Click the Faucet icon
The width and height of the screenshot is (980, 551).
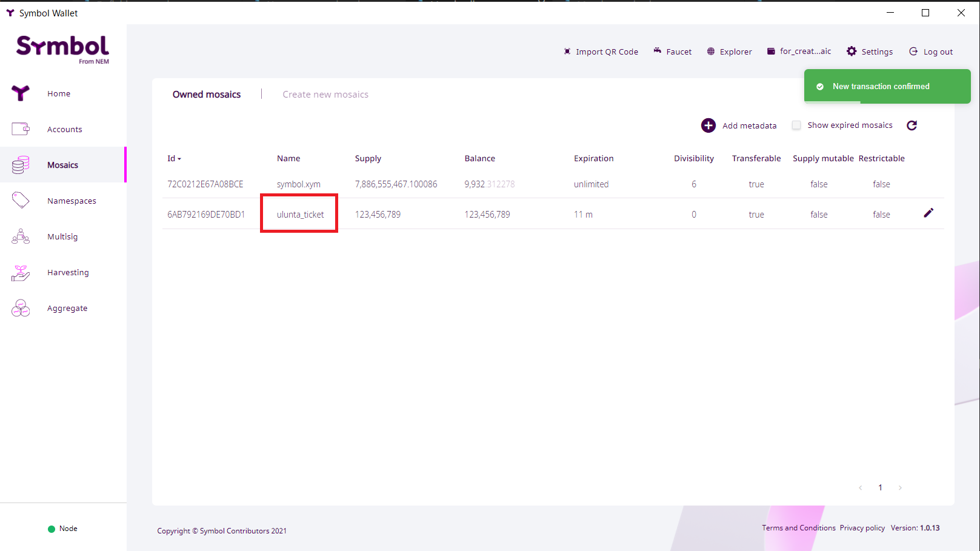[658, 52]
